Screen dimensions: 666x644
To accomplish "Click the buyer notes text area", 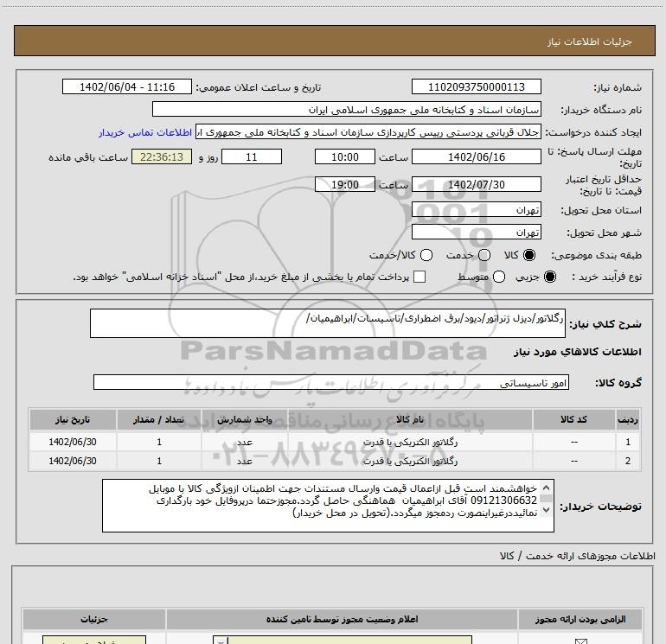I will pyautogui.click(x=328, y=506).
